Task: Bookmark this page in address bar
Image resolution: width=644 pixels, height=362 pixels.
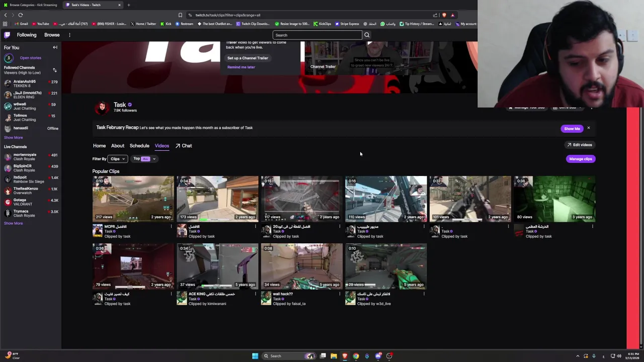Action: [180, 15]
